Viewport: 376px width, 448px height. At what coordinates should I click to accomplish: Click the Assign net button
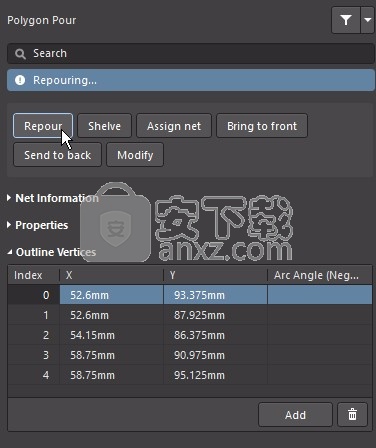pyautogui.click(x=174, y=126)
